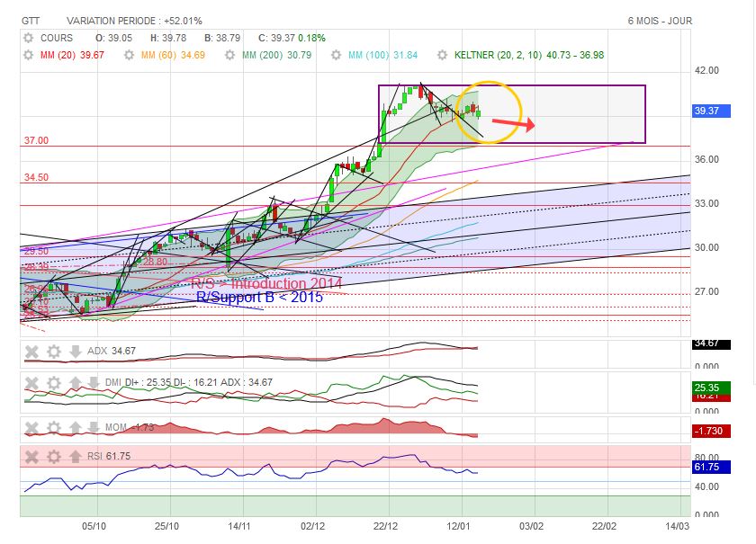This screenshot has height=544, width=756.
Task: Click the COURS label
Action: click(x=57, y=38)
